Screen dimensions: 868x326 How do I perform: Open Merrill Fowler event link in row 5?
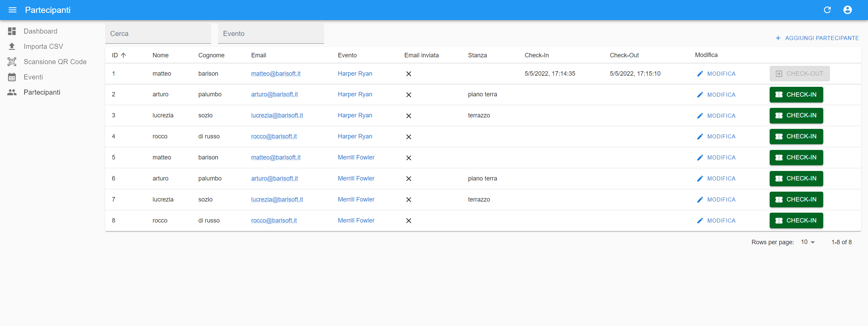tap(356, 157)
